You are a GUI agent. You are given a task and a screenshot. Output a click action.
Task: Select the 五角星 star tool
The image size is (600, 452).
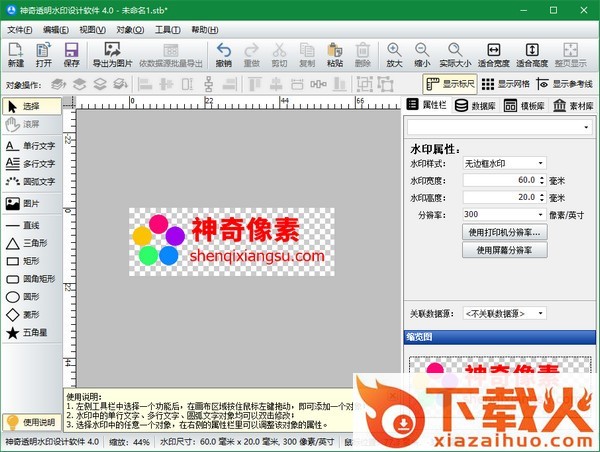pyautogui.click(x=31, y=333)
